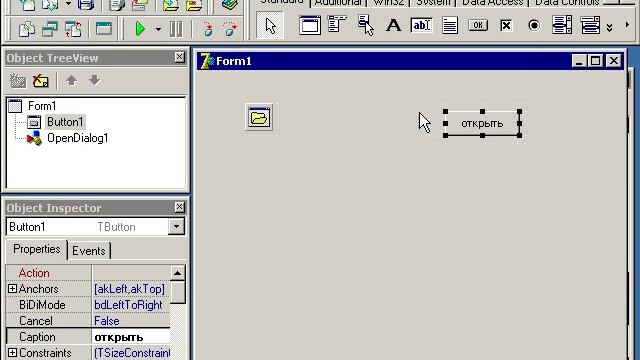Switch to Additional palette tab

coord(338,3)
